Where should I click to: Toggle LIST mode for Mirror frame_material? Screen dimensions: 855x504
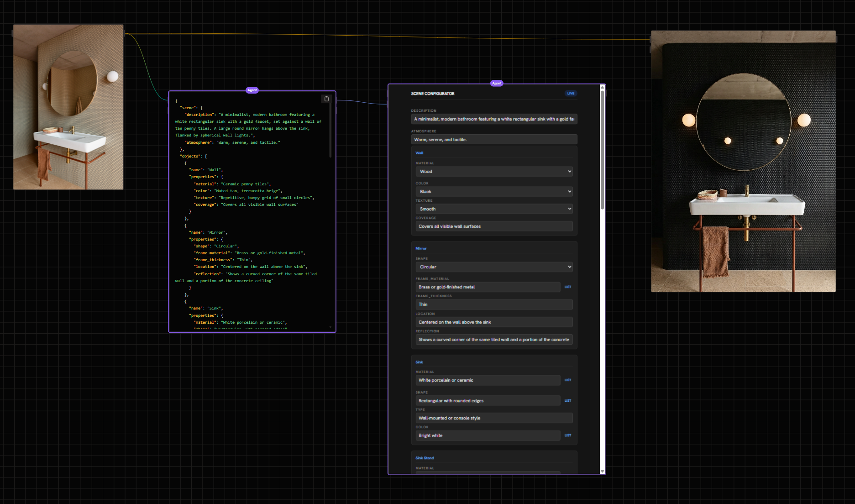(568, 287)
